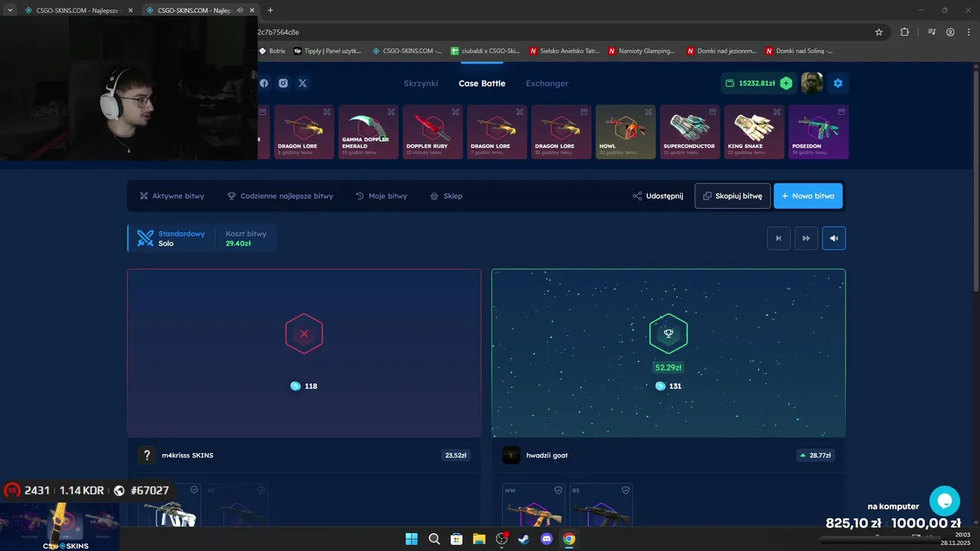This screenshot has width=980, height=551.
Task: Open the Superconductor gloves drop card
Action: pos(690,132)
